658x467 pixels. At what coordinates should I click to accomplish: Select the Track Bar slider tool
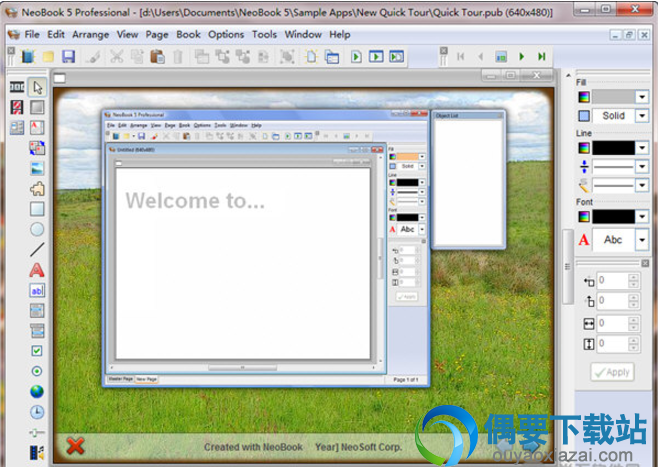[x=37, y=432]
